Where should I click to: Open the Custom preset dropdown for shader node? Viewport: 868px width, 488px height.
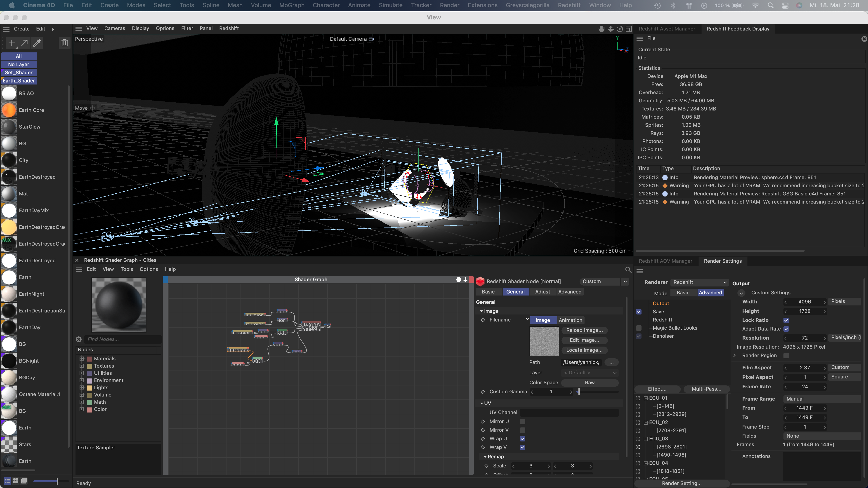604,282
